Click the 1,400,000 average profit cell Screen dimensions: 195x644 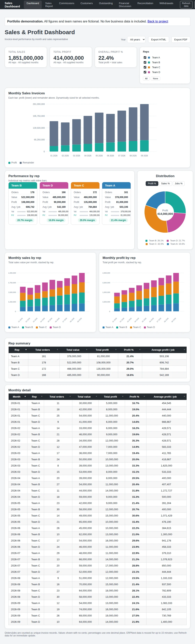167,622
